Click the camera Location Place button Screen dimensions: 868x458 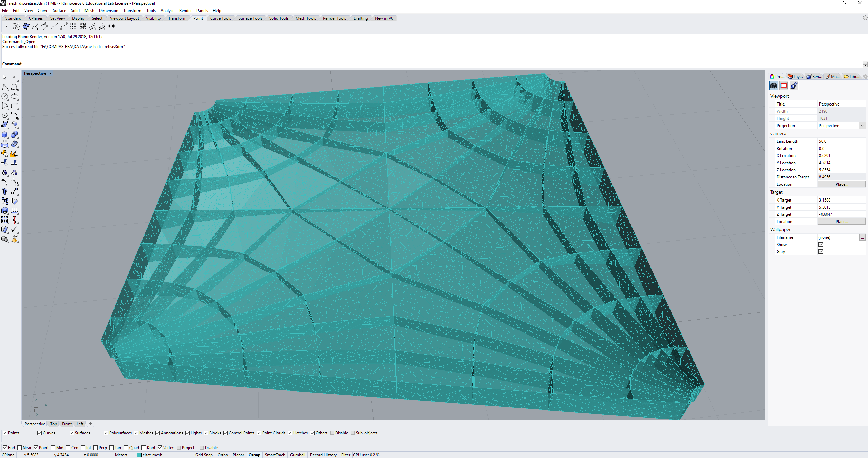click(842, 184)
